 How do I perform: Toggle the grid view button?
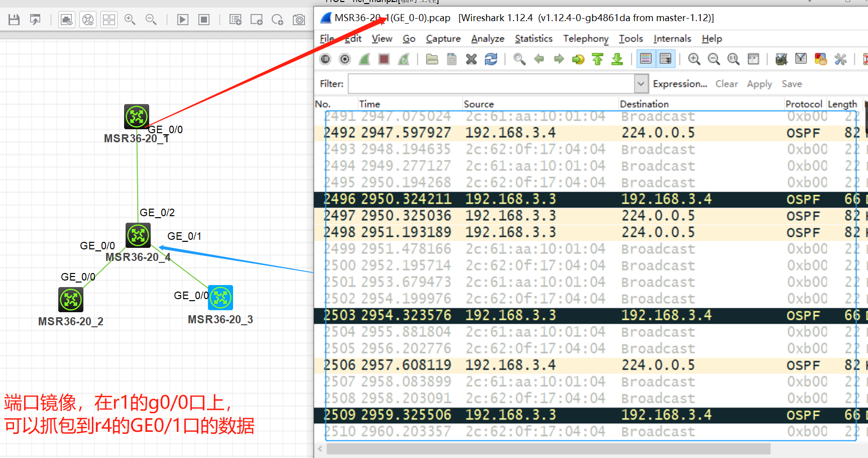click(109, 20)
